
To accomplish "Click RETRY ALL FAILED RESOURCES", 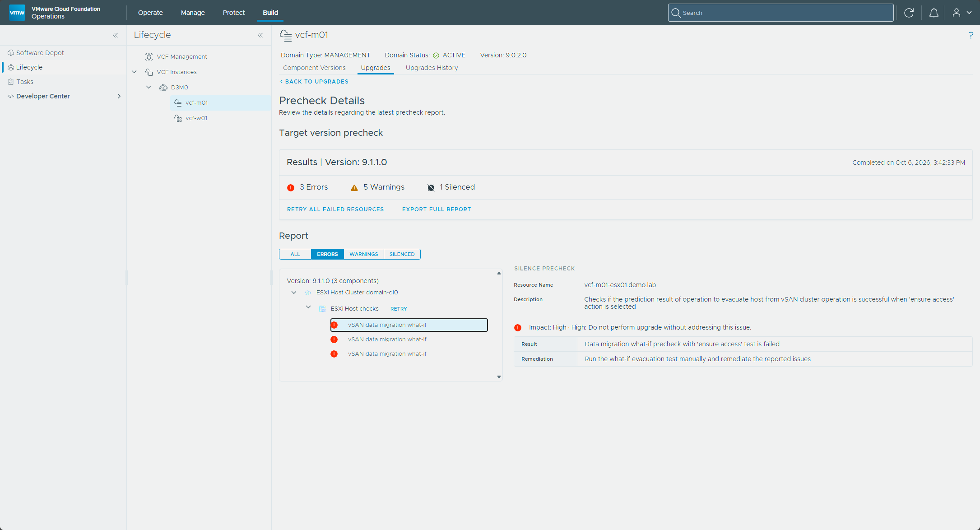I will coord(335,209).
